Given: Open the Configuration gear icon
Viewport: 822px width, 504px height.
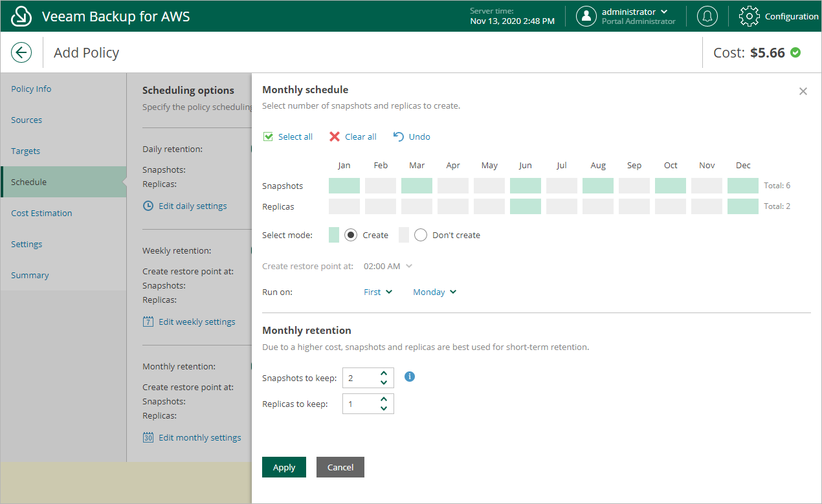Looking at the screenshot, I should pos(749,16).
